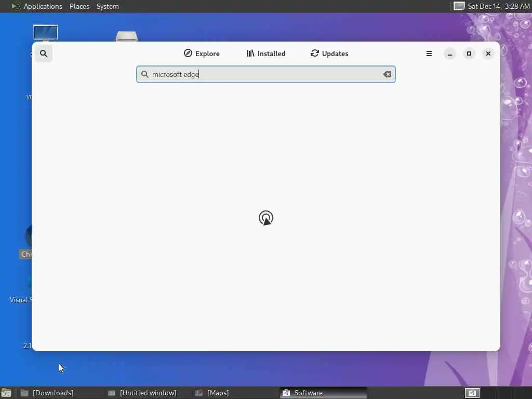The image size is (532, 399).
Task: Select Software entry in taskbar
Action: tap(323, 393)
